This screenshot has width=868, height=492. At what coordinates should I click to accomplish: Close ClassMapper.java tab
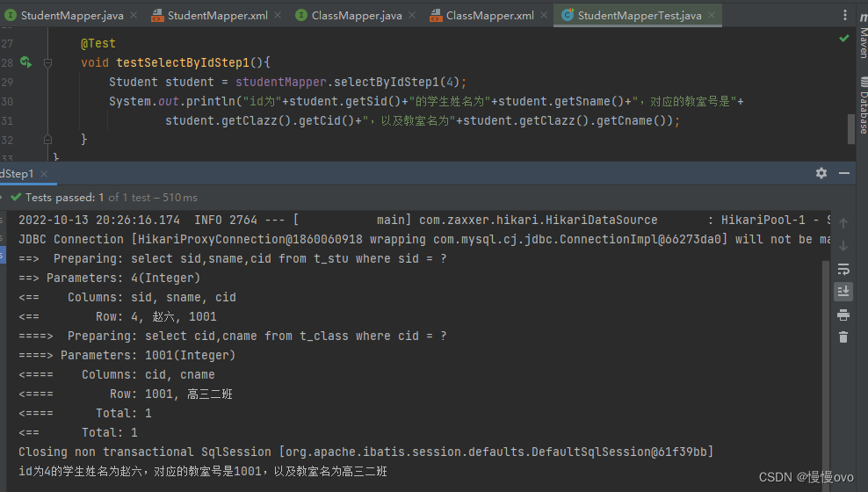click(412, 16)
